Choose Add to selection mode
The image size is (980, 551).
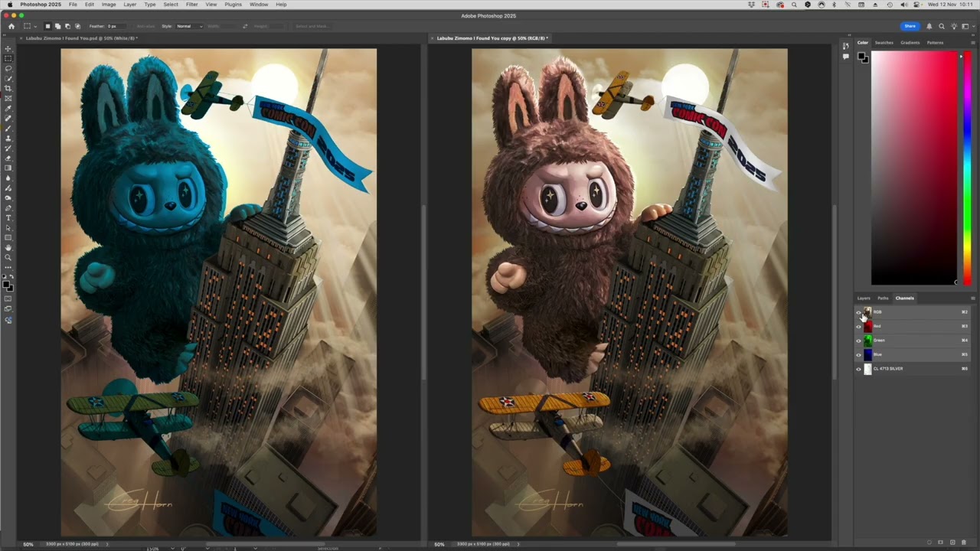tap(57, 26)
